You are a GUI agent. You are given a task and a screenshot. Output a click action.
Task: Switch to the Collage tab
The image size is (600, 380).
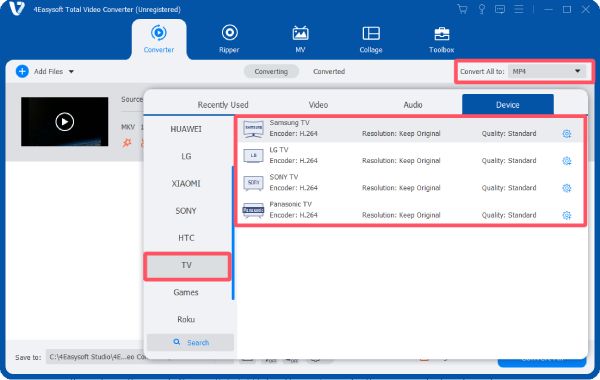pyautogui.click(x=371, y=39)
